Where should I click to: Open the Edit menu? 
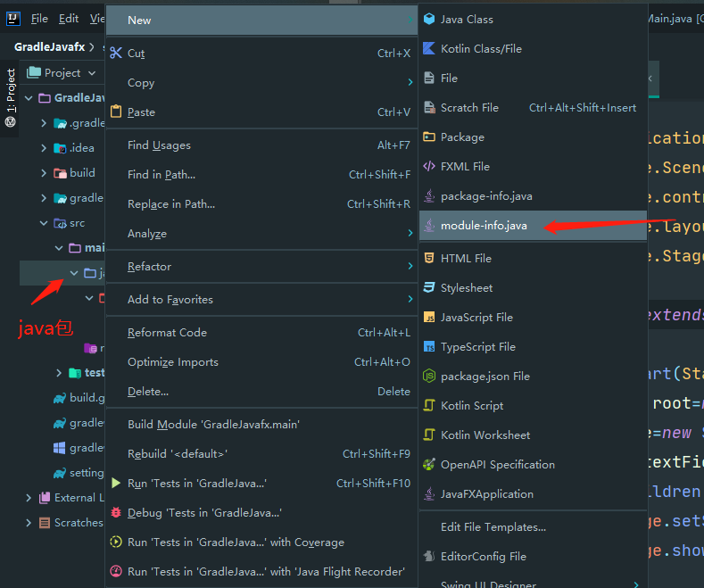pos(69,19)
